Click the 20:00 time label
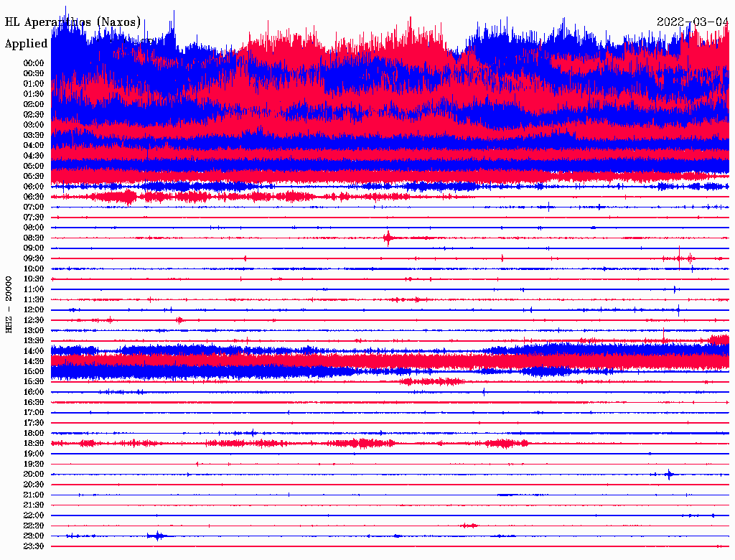735x560 pixels. click(34, 475)
